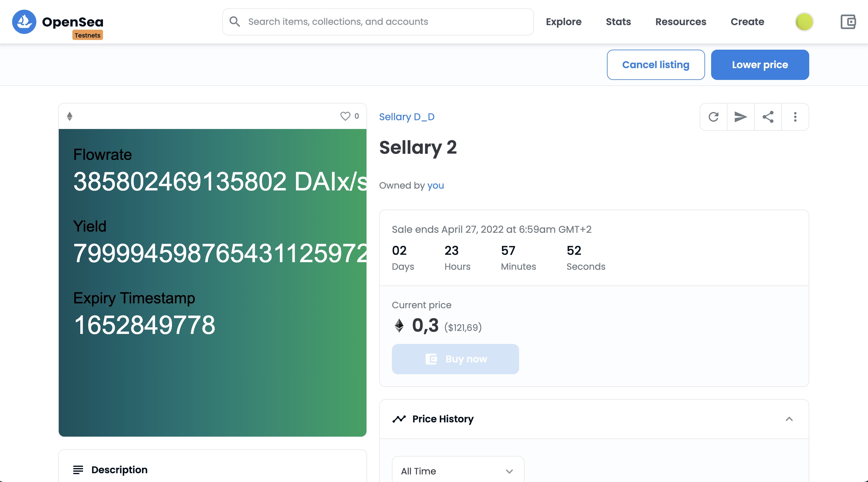This screenshot has height=482, width=868.
Task: Click the Lower price button
Action: [x=760, y=65]
